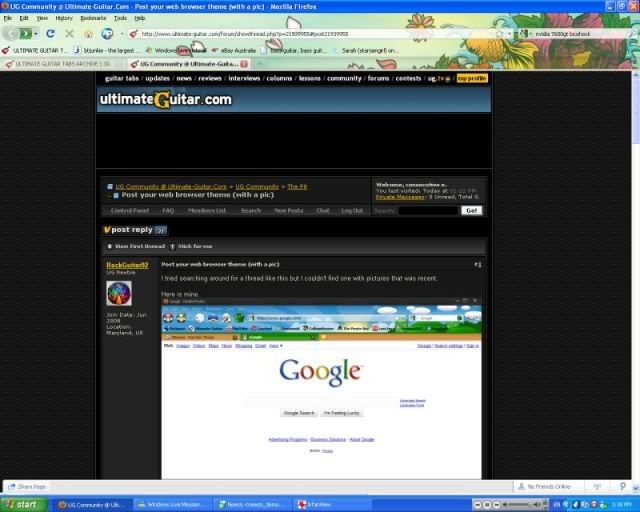This screenshot has height=512, width=640.
Task: Click the guitar site icon in the address bar
Action: (133, 34)
